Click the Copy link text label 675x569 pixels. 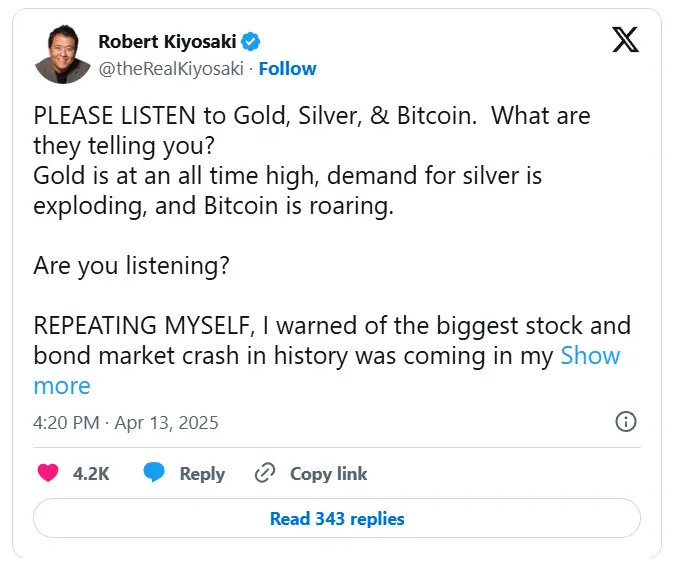328,474
